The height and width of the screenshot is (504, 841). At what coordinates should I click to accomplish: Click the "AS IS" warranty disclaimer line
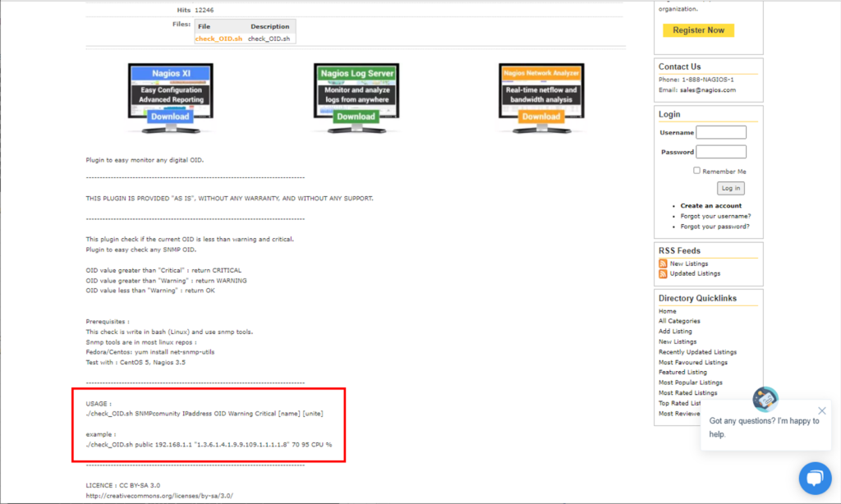pyautogui.click(x=230, y=199)
